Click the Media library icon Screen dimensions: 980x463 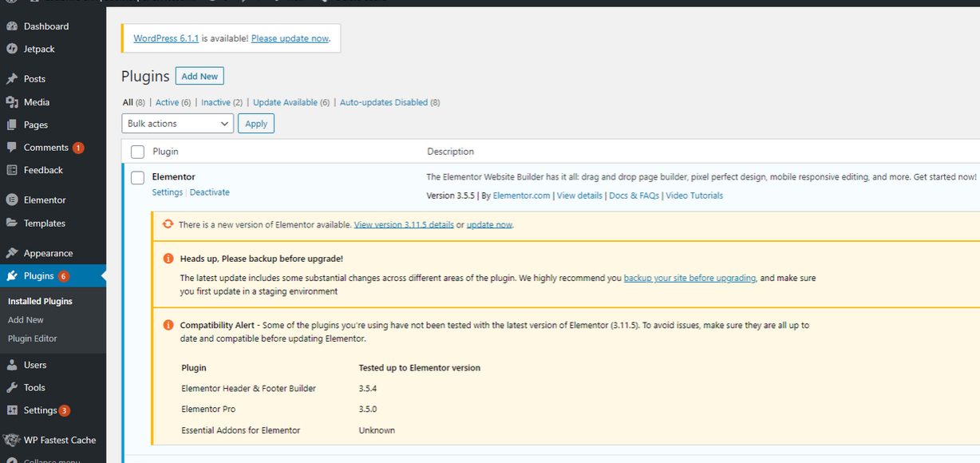click(12, 102)
